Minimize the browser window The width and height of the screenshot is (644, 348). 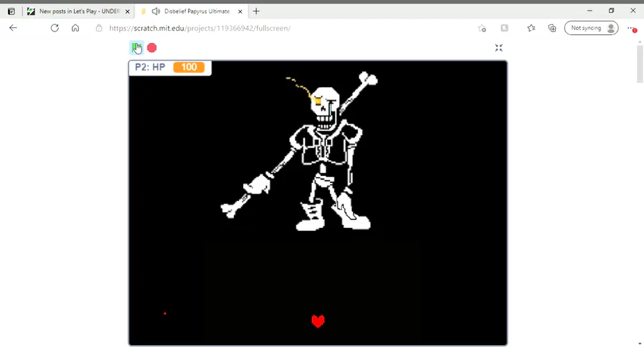tap(590, 11)
